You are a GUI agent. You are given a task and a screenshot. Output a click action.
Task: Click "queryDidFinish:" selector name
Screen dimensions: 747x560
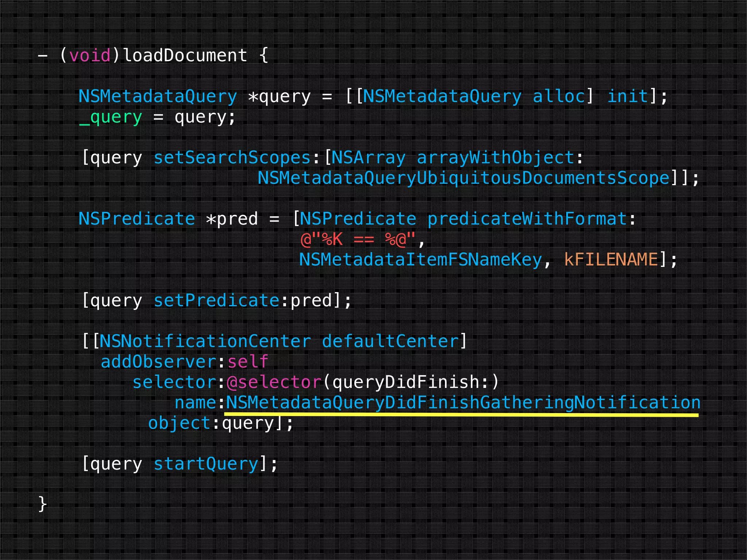click(411, 382)
